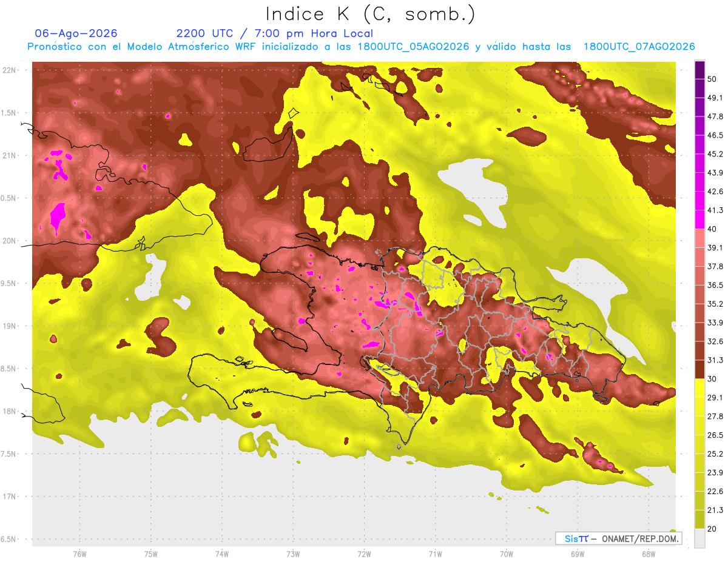Click the colorbar value 31.3

715,360
